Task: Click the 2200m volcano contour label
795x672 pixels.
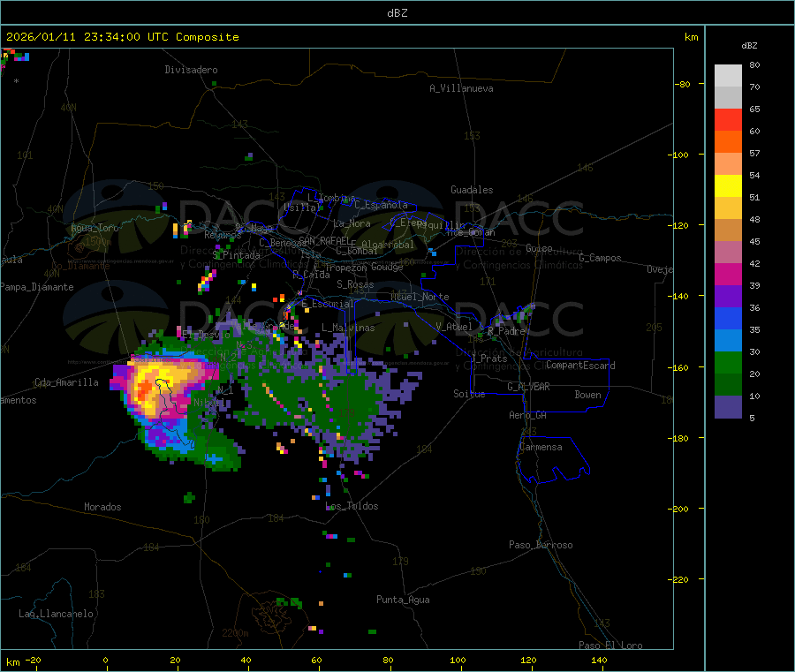Action: click(x=235, y=633)
